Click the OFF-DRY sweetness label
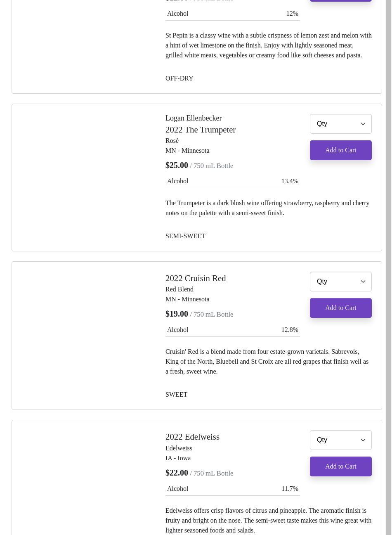 (x=179, y=78)
